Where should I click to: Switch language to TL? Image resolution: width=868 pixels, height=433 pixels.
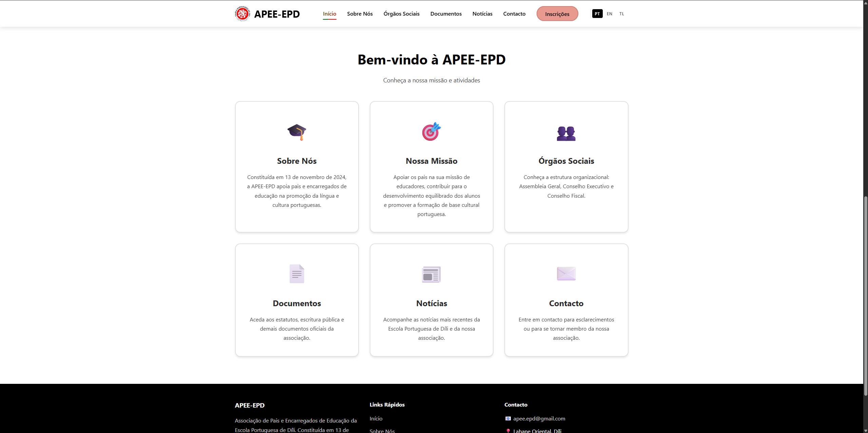click(x=622, y=14)
